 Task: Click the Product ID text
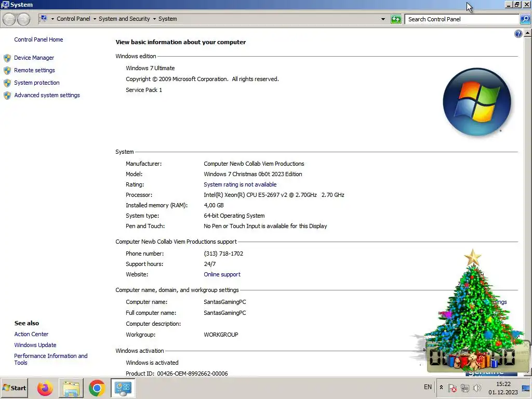tap(177, 373)
